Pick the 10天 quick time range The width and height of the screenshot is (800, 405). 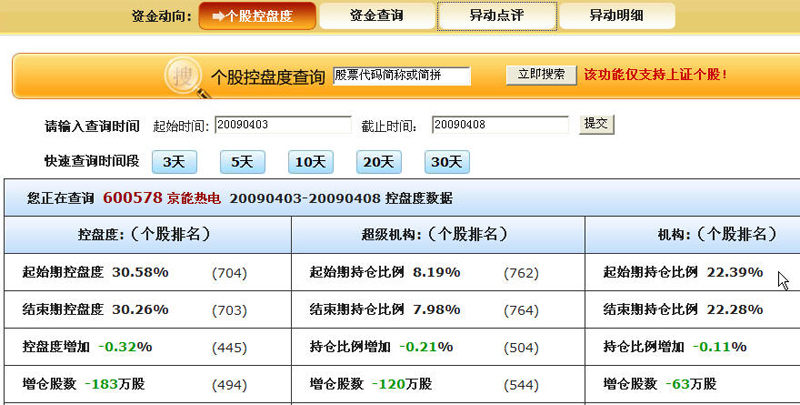310,161
